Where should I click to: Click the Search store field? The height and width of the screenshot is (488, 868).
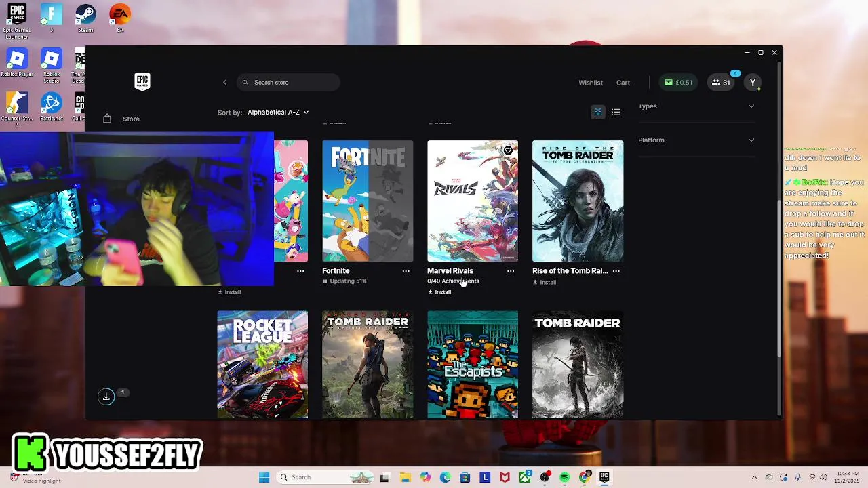pyautogui.click(x=289, y=83)
